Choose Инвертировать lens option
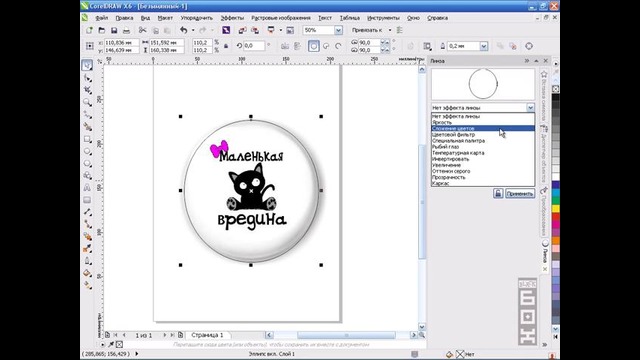640x360 pixels. pyautogui.click(x=483, y=159)
